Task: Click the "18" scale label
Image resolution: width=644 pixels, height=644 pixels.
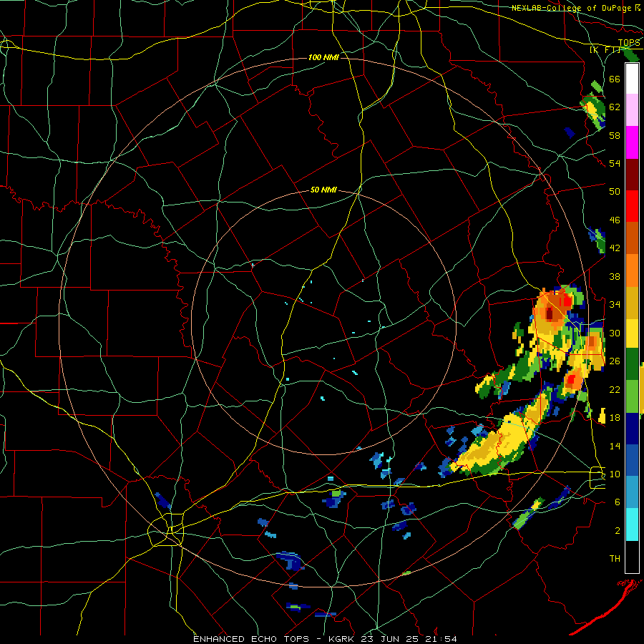Action: tap(615, 418)
